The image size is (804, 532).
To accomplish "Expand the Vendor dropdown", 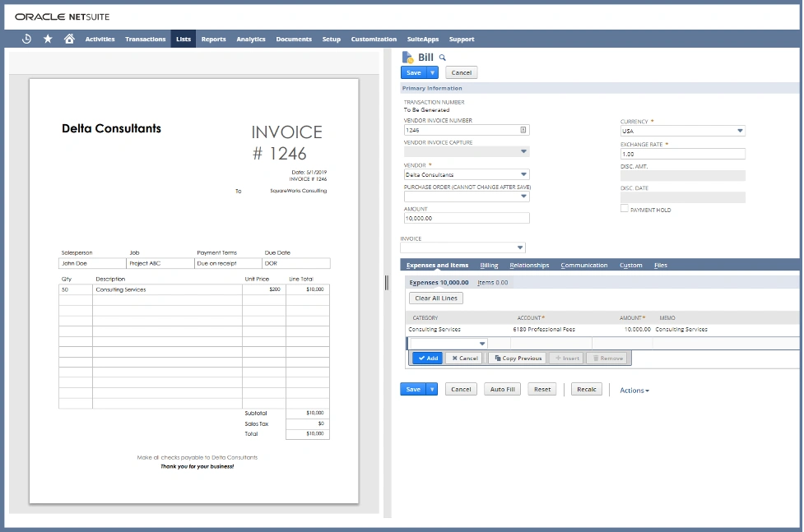I will [523, 174].
